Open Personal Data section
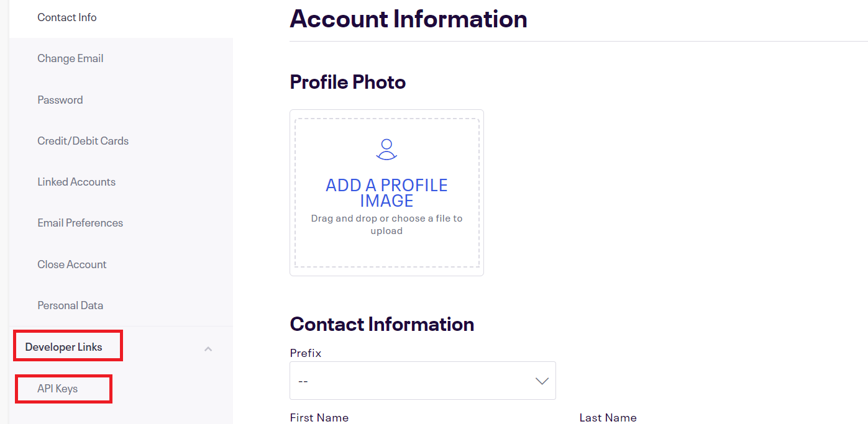 click(70, 305)
